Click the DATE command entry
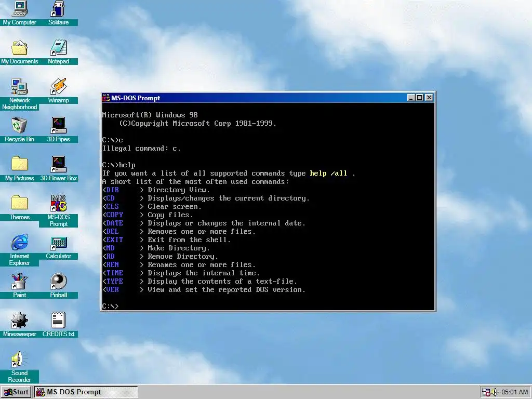 (114, 223)
